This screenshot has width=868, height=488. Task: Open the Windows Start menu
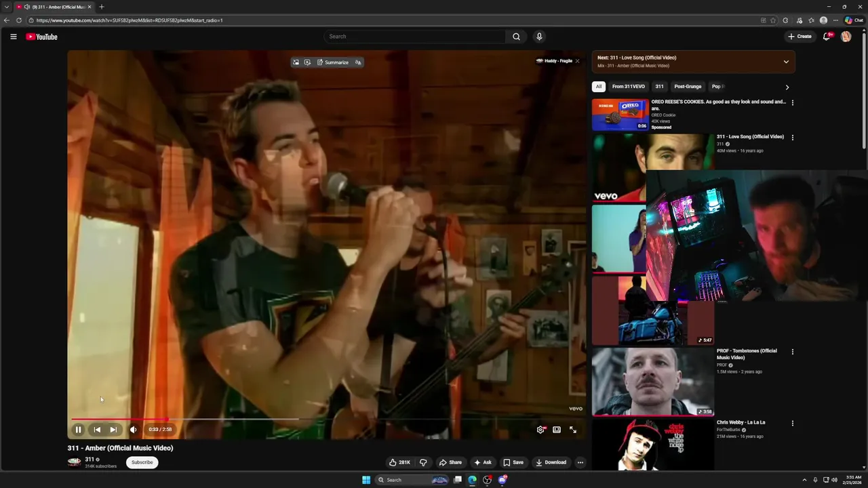coord(366,480)
